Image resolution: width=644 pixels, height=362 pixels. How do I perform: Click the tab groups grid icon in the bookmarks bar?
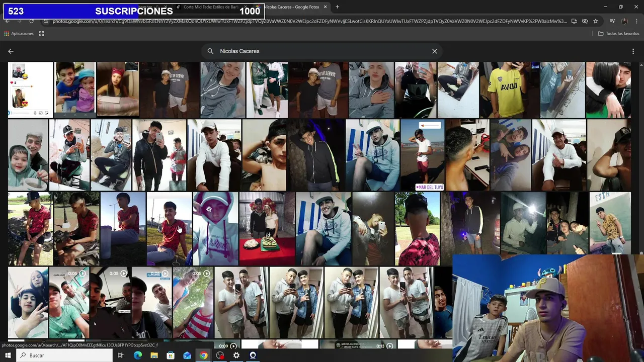tap(42, 34)
